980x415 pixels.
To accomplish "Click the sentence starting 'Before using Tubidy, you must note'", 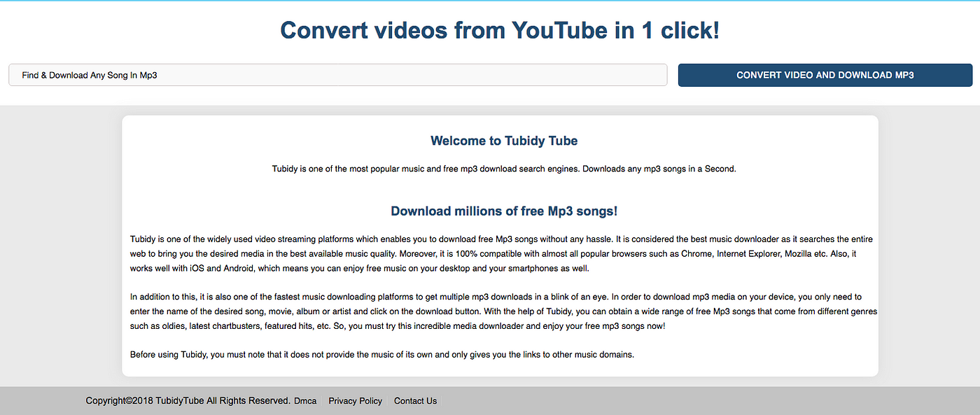I will click(x=381, y=354).
